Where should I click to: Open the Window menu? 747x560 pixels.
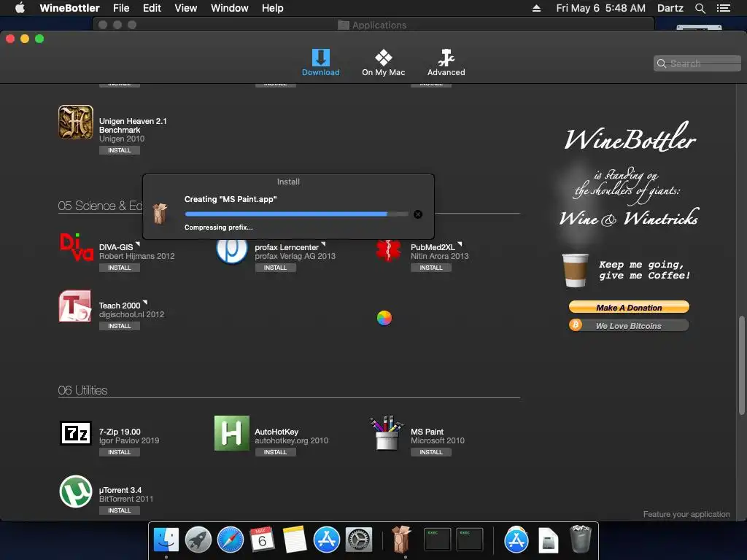pos(230,8)
